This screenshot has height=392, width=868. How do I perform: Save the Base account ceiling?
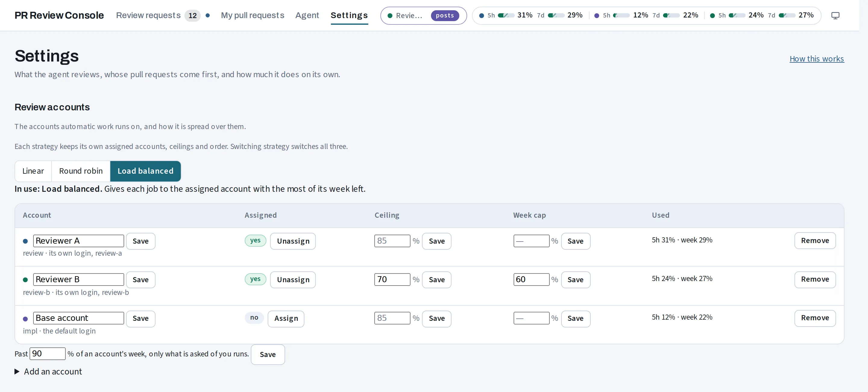point(436,318)
